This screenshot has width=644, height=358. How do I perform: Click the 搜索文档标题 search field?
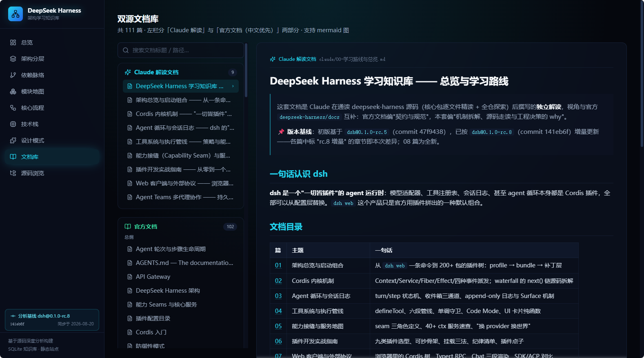(181, 50)
